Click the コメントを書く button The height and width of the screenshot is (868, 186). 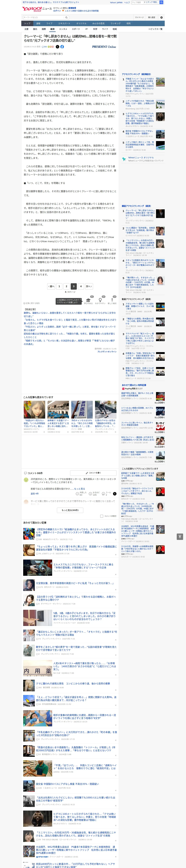(x=93, y=473)
